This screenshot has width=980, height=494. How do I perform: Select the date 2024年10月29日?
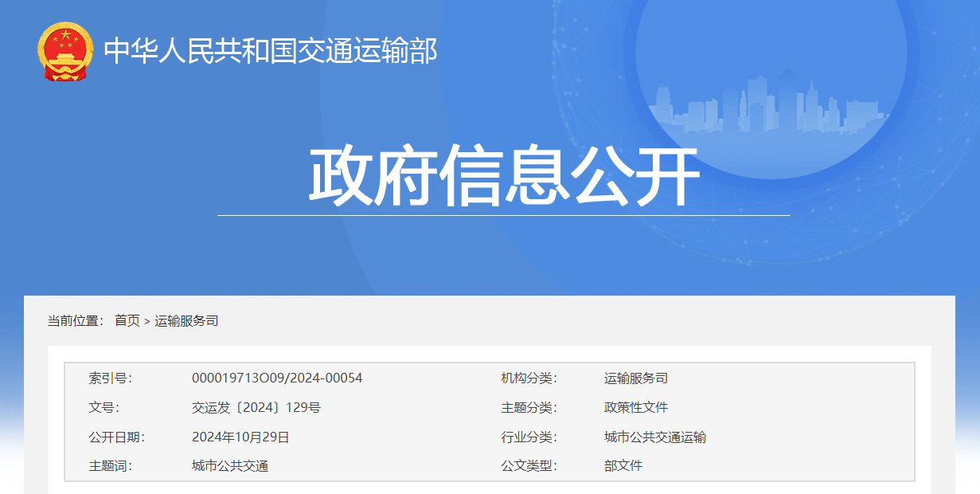pos(240,437)
